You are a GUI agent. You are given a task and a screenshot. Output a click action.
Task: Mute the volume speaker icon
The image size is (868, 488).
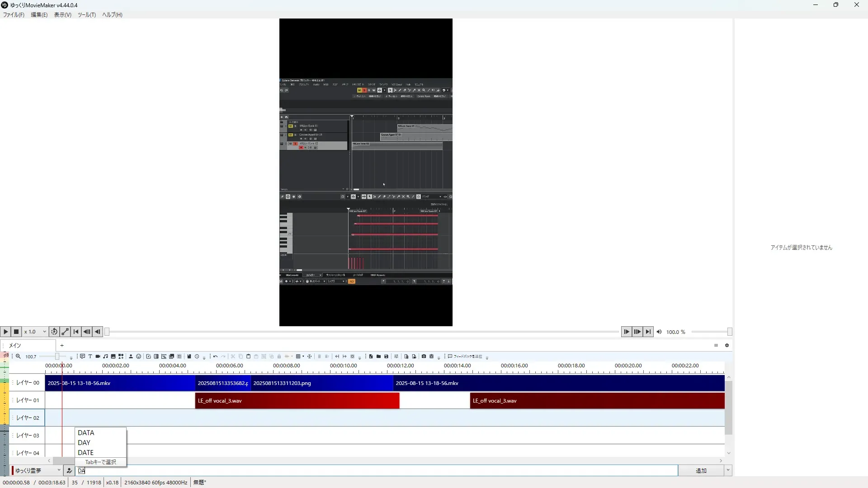(659, 332)
